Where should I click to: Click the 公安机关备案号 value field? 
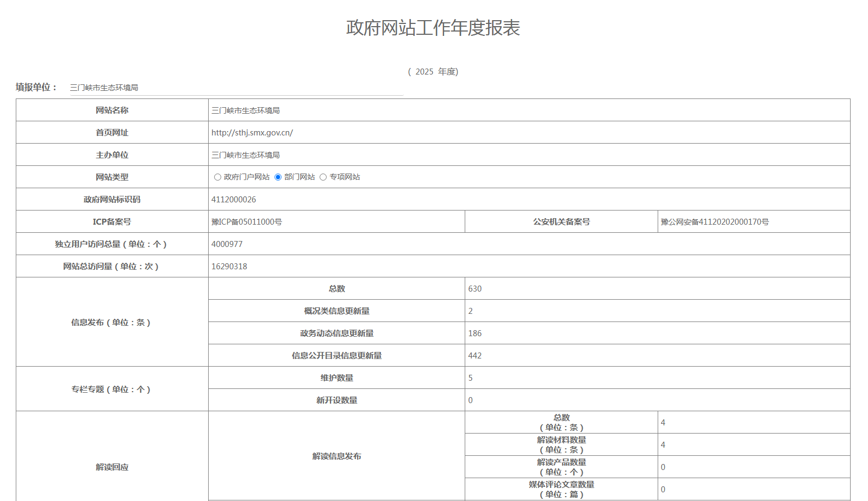753,222
